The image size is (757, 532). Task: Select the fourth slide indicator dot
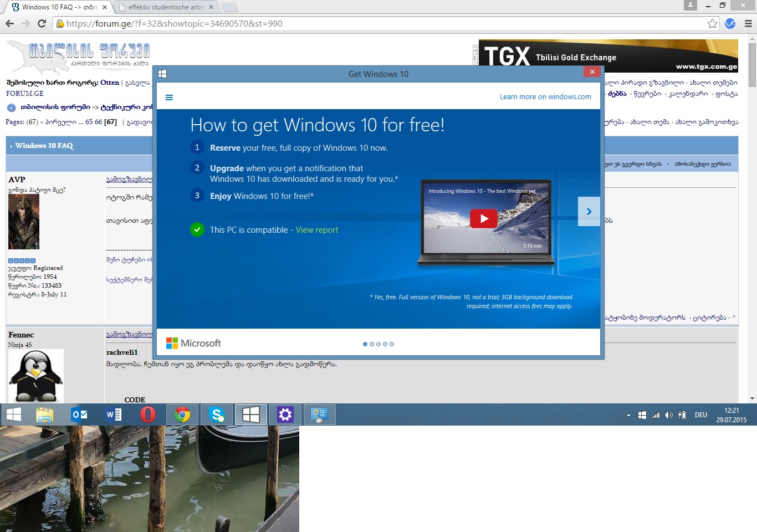[385, 344]
